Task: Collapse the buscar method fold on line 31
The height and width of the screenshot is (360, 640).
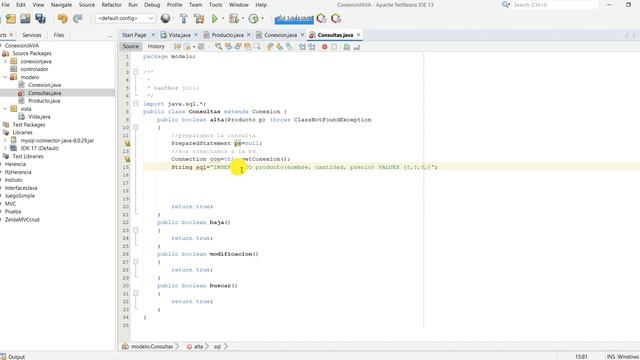Action: coord(136,293)
